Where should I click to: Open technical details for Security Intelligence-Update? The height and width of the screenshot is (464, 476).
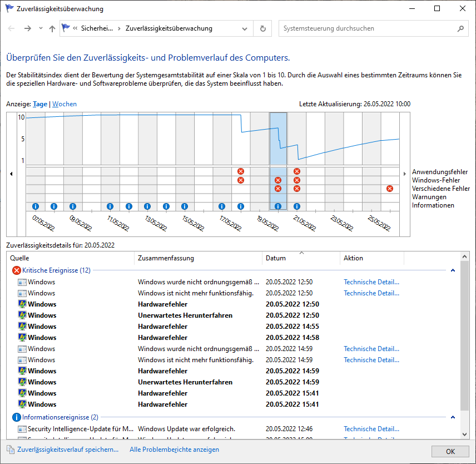(x=371, y=429)
